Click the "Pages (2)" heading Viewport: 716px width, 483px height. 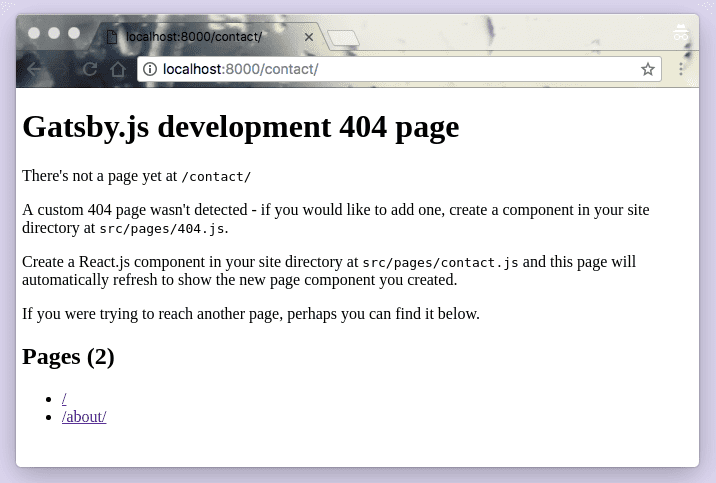(x=68, y=357)
